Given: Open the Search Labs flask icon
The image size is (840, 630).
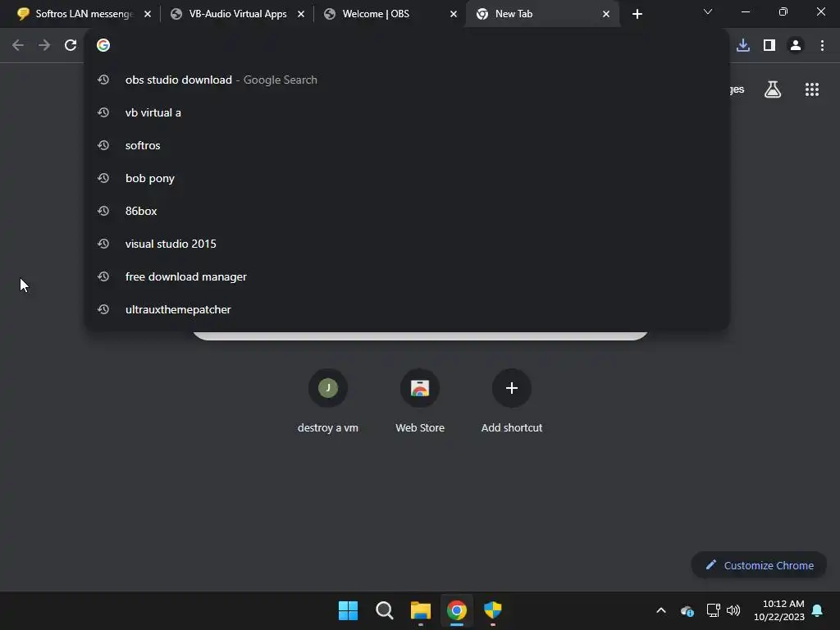Looking at the screenshot, I should (773, 89).
